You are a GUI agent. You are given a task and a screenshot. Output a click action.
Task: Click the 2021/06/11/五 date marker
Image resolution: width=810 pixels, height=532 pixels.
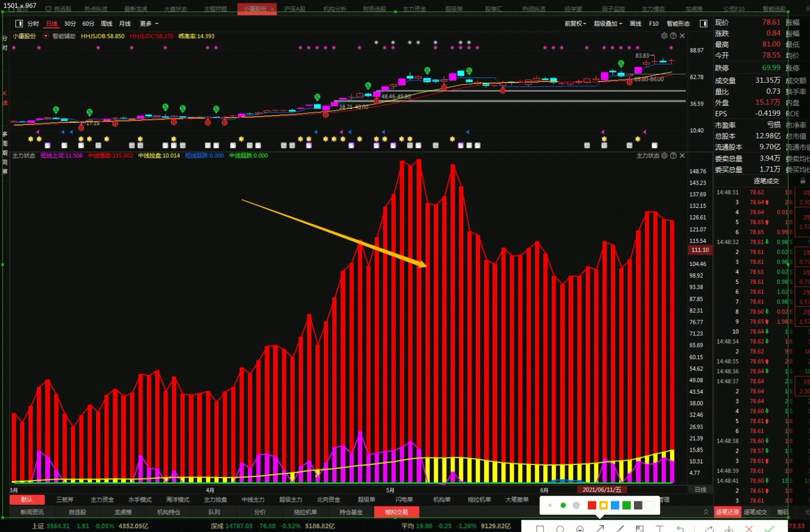pyautogui.click(x=602, y=490)
